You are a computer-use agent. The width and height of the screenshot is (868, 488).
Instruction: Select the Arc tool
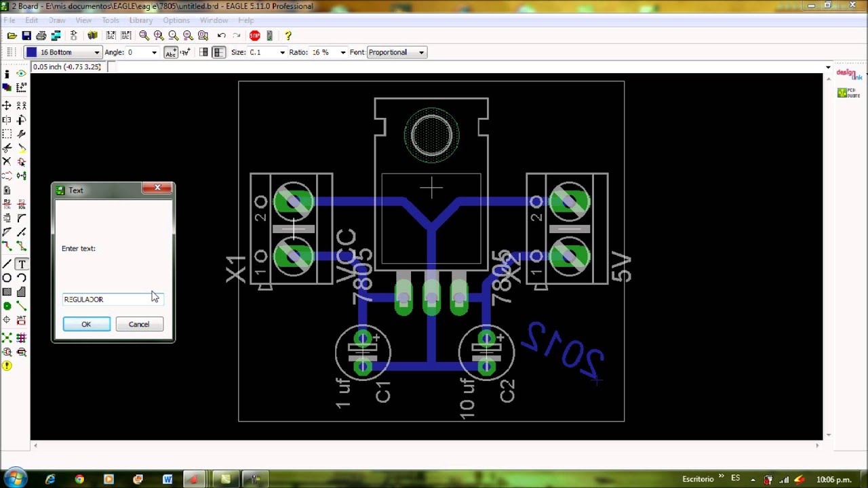click(x=22, y=278)
